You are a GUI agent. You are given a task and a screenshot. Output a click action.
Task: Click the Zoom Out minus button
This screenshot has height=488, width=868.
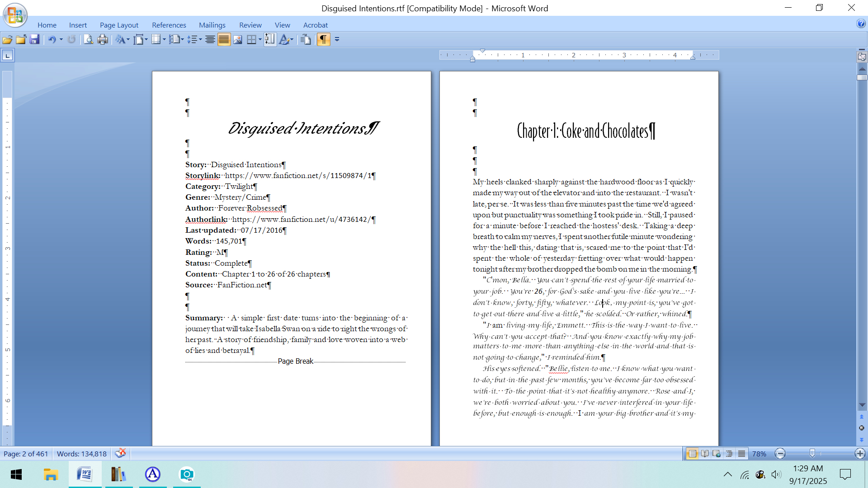780,454
